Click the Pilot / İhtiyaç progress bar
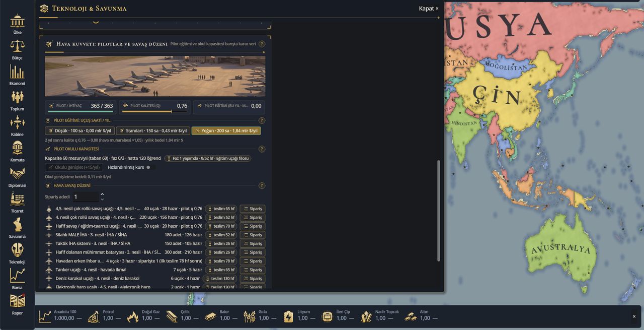 click(x=80, y=111)
